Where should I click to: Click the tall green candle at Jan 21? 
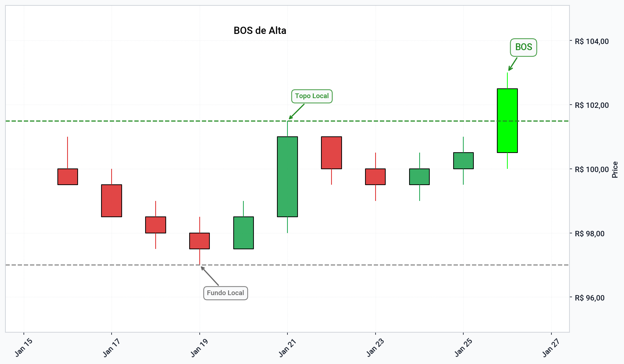287,176
